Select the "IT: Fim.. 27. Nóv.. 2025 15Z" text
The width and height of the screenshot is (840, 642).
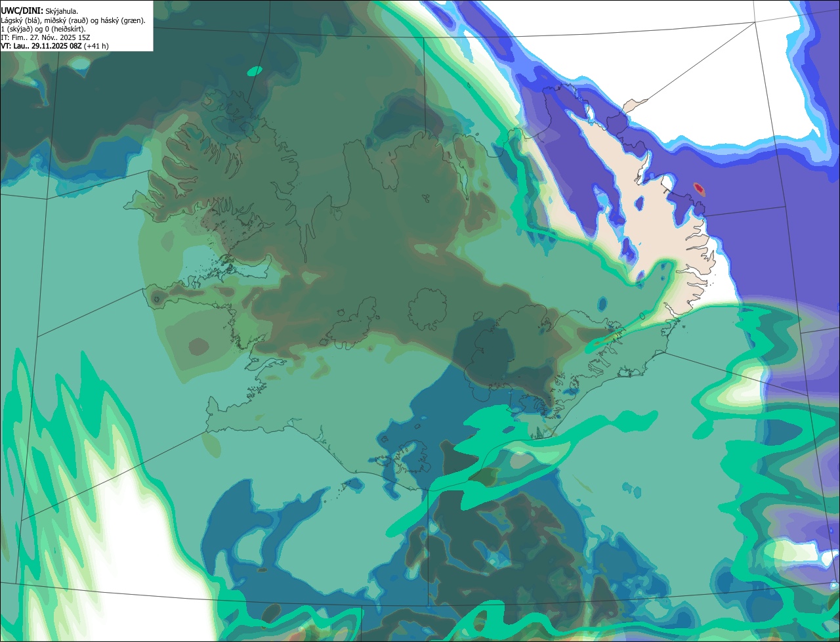point(45,37)
